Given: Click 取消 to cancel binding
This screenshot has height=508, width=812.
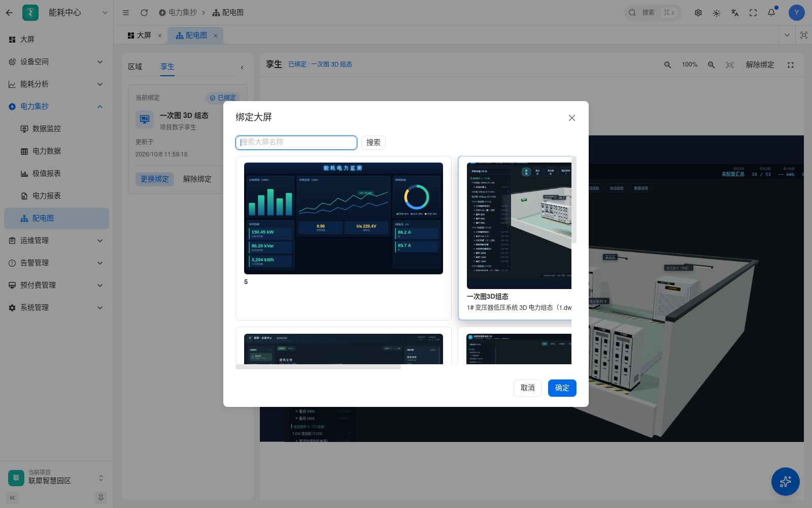Looking at the screenshot, I should point(528,388).
